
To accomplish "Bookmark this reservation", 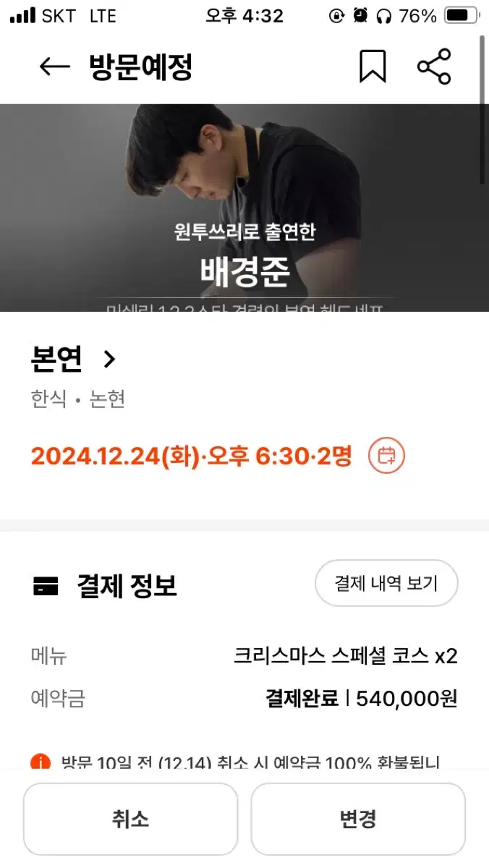I will tap(373, 67).
